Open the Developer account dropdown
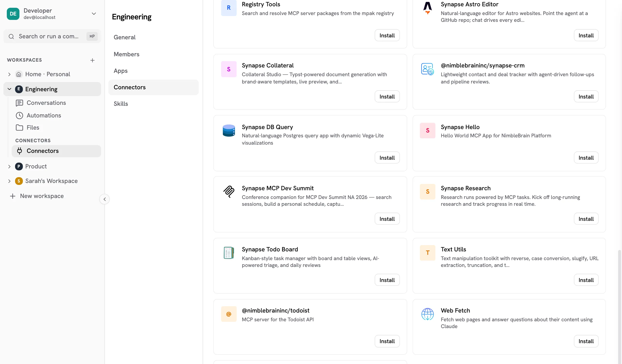Image resolution: width=622 pixels, height=364 pixels. [x=94, y=14]
